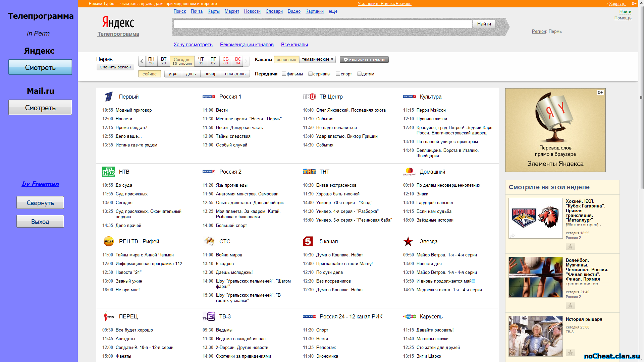Select ПТ 02 day tab
Screen dimensions: 644x362
(213, 61)
